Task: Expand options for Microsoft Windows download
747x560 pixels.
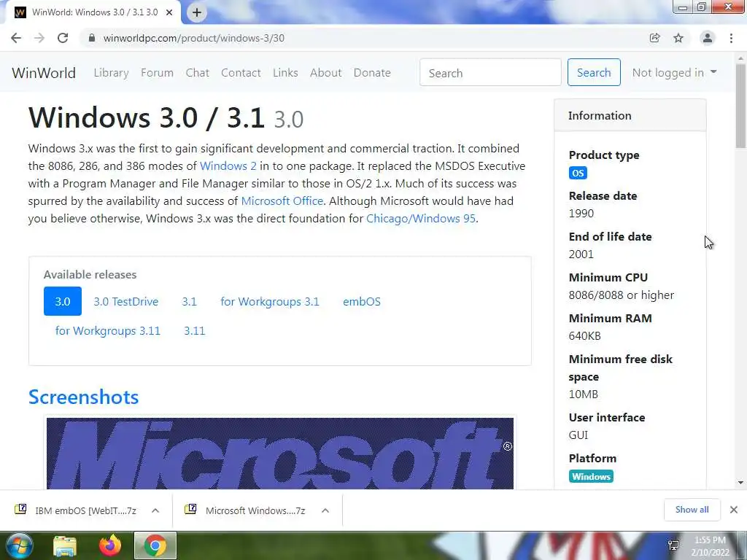Action: [325, 510]
